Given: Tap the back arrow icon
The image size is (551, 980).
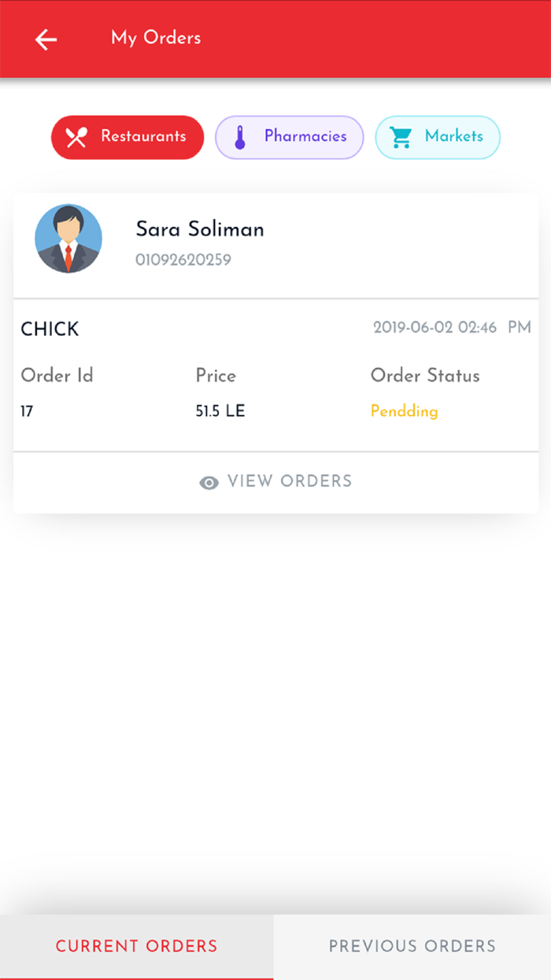Looking at the screenshot, I should pyautogui.click(x=46, y=39).
